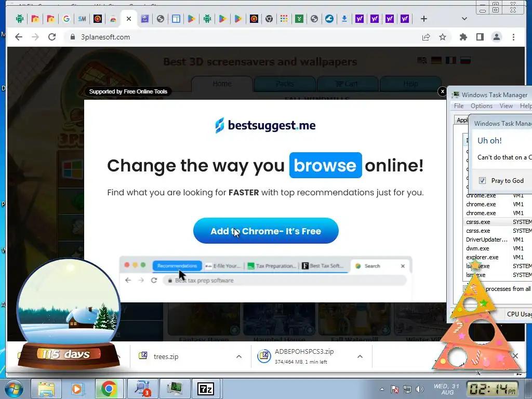Toggle the Pray to God checkbox
Screen dimensions: 532x399
click(x=482, y=180)
